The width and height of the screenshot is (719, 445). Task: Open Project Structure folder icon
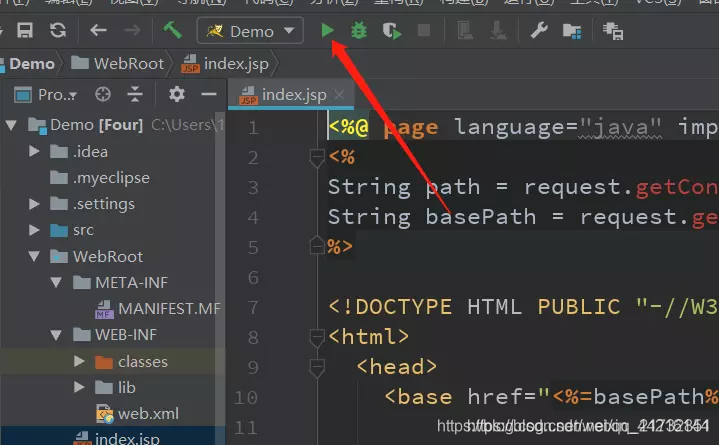click(572, 31)
